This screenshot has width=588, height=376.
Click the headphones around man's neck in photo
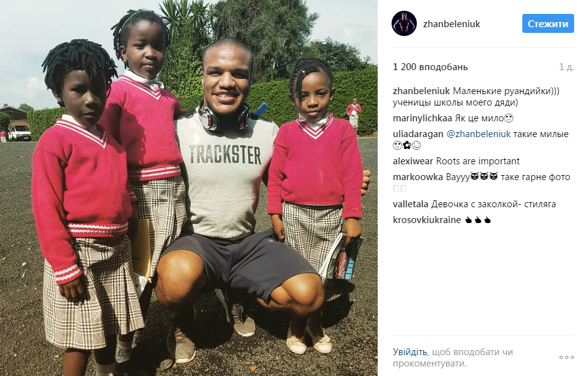224,116
